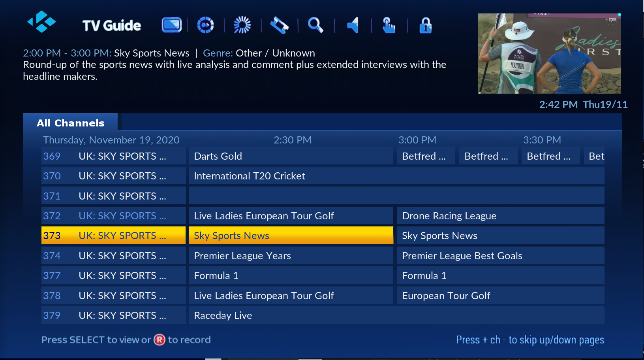Viewport: 644px width, 360px height.
Task: Open the TV screen icon in toolbar
Action: coord(171,25)
